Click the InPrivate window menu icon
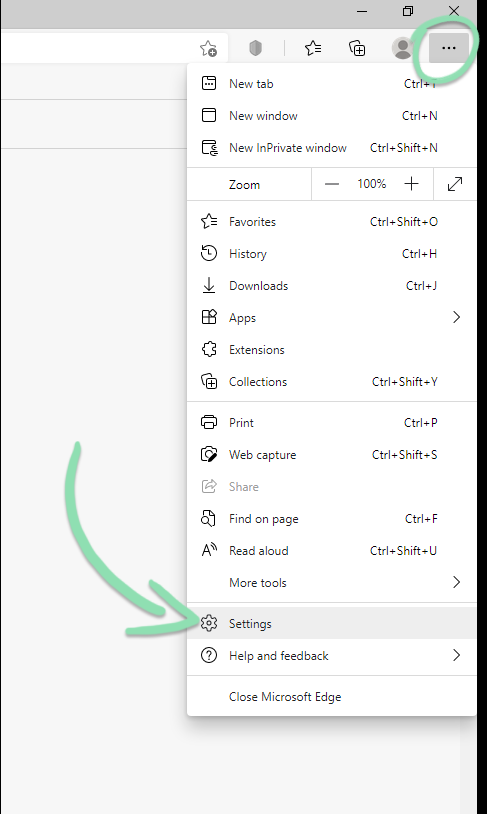This screenshot has height=814, width=487. 210,148
